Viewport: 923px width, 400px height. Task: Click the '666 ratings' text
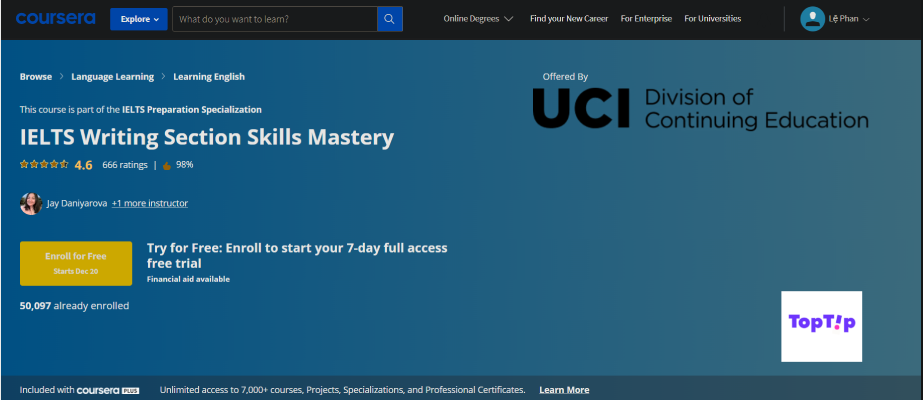pos(125,165)
